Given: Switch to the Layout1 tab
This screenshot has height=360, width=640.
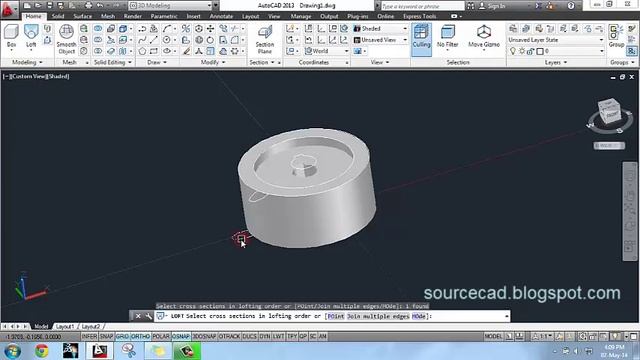Looking at the screenshot, I should coord(65,327).
